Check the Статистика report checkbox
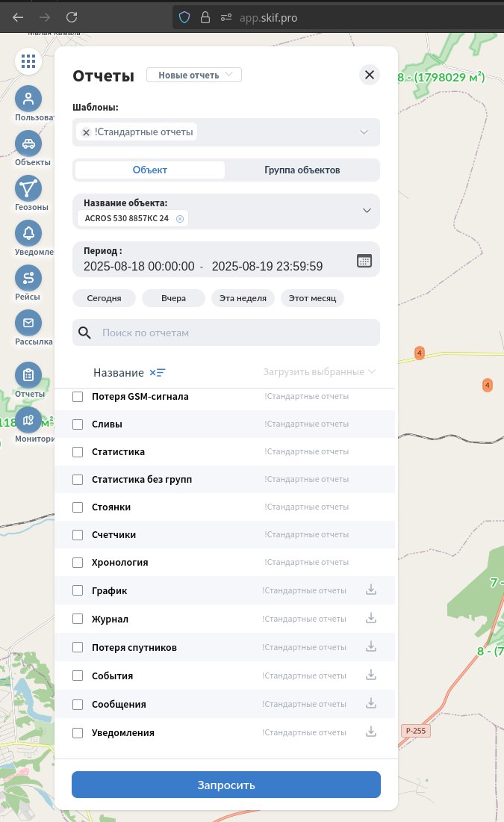The image size is (504, 822). (78, 452)
